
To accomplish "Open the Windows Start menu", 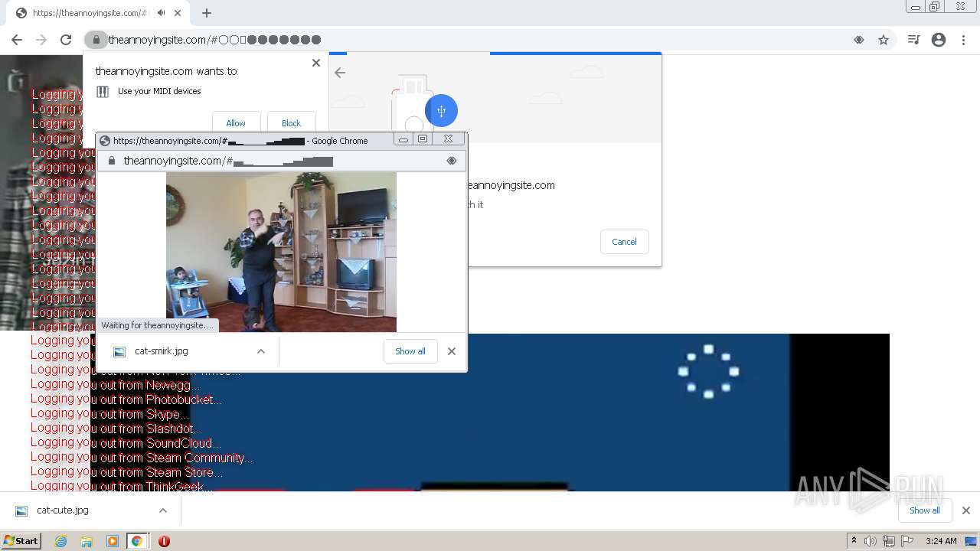I will pyautogui.click(x=21, y=541).
